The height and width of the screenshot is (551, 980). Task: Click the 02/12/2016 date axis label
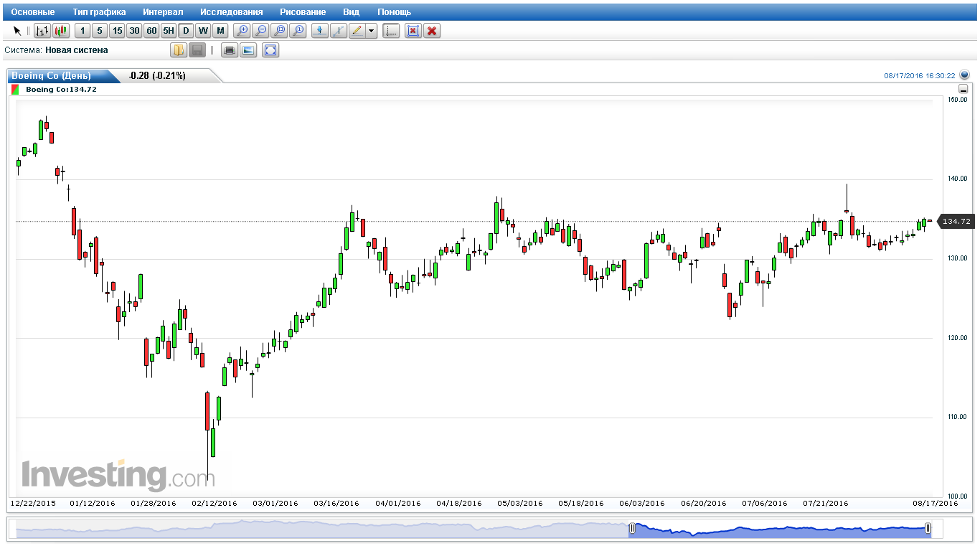pos(215,503)
